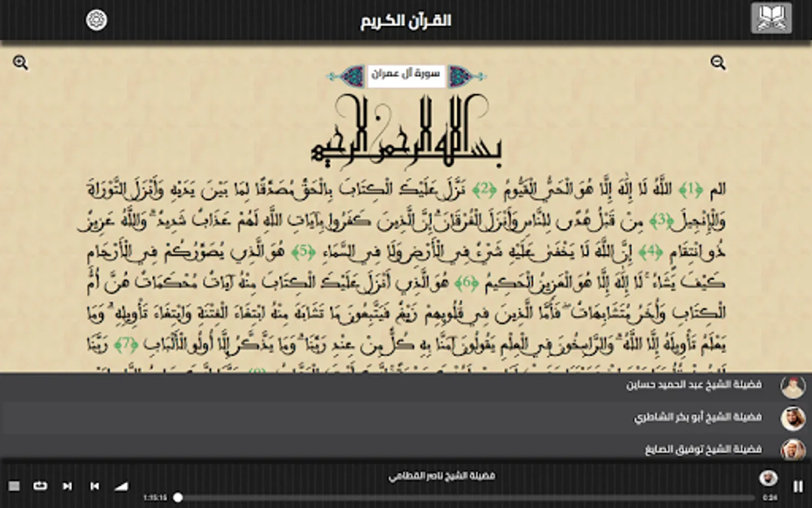
Task: Click توفيق الصايغ reciter photo
Action: (792, 449)
